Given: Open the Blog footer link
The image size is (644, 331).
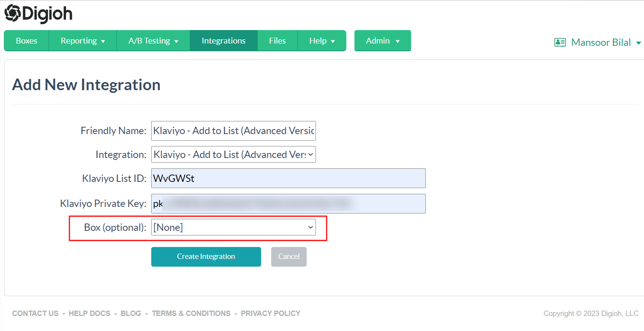Looking at the screenshot, I should tap(131, 313).
